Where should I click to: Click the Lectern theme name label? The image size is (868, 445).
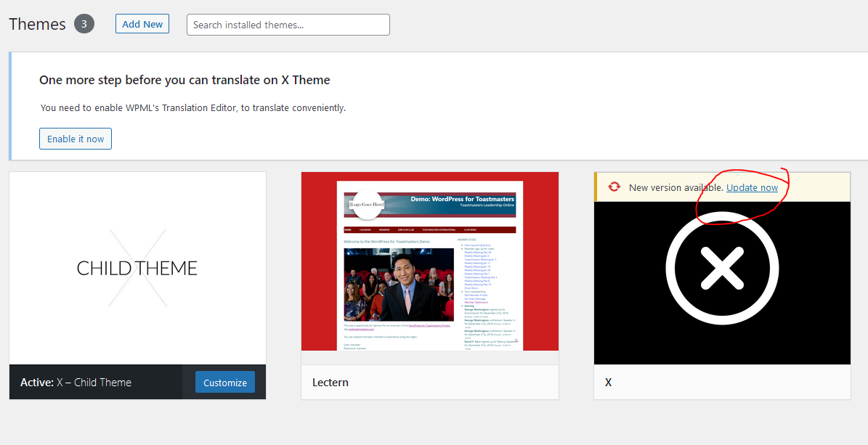[x=330, y=382]
